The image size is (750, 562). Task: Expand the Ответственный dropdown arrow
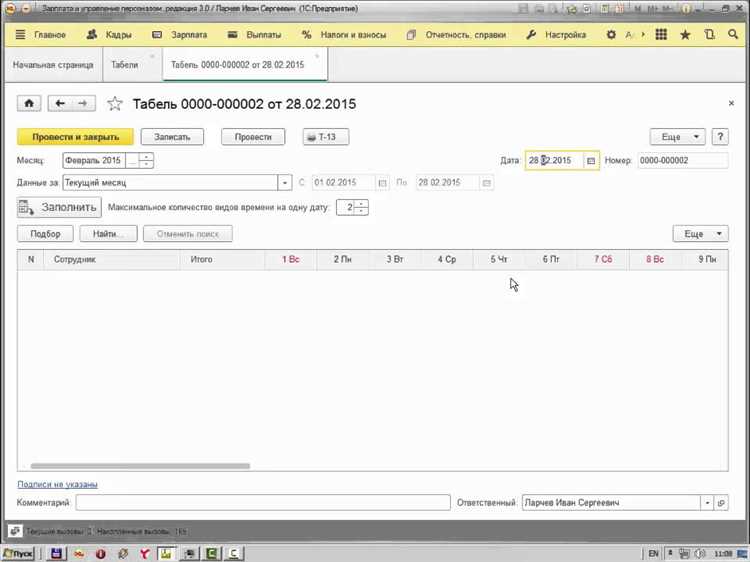point(707,503)
